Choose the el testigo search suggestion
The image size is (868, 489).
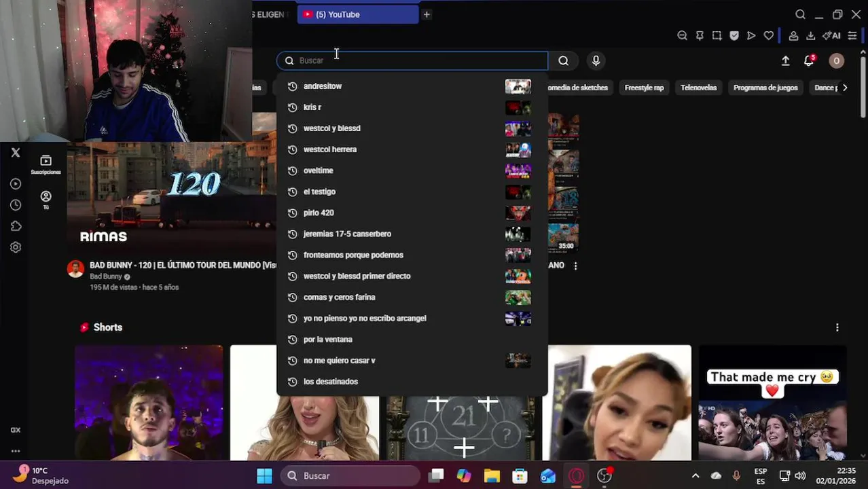(412, 192)
